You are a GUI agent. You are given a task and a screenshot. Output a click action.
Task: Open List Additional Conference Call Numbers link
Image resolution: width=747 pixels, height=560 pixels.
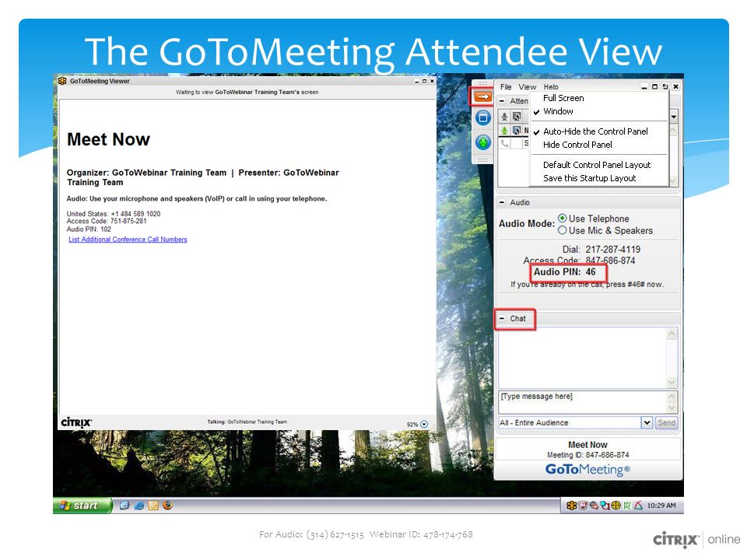pos(128,240)
